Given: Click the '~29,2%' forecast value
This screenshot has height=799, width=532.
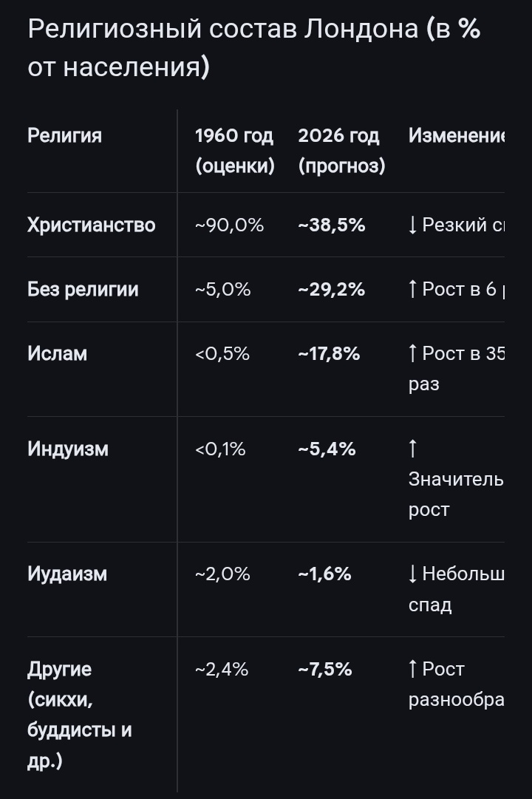Looking at the screenshot, I should tap(332, 290).
